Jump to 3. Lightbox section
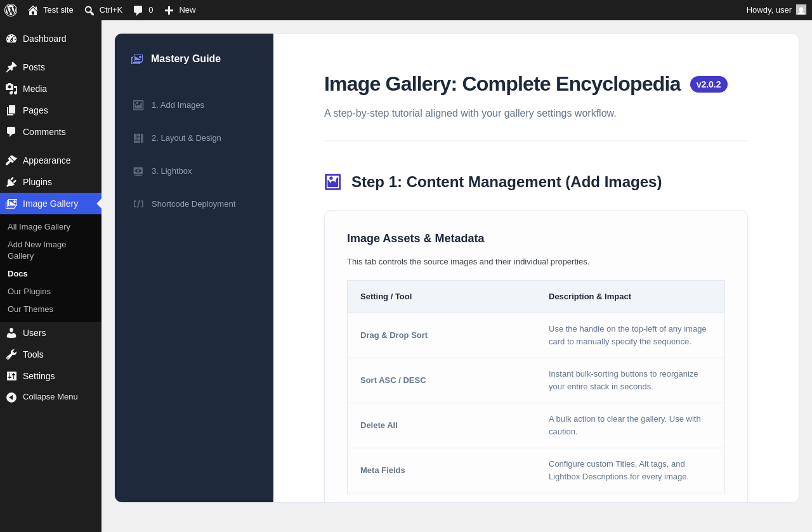 tap(172, 171)
